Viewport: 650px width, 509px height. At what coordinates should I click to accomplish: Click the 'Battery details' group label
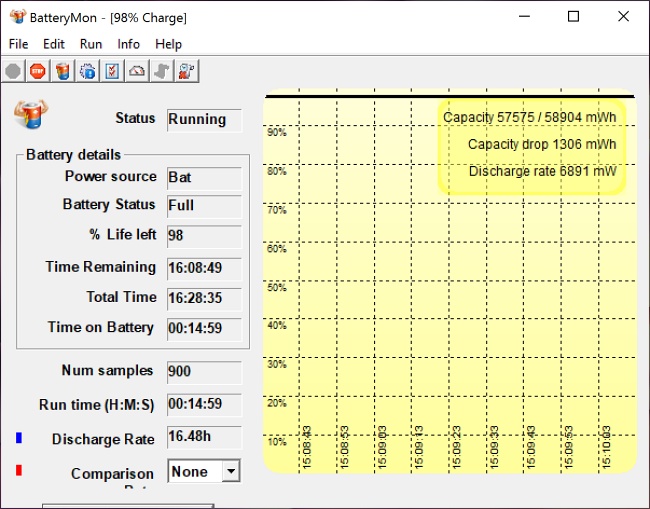(73, 155)
